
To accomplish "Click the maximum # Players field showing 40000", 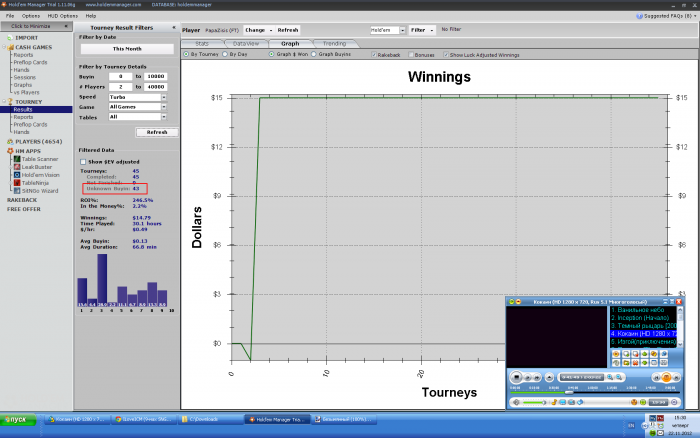I will pyautogui.click(x=155, y=87).
